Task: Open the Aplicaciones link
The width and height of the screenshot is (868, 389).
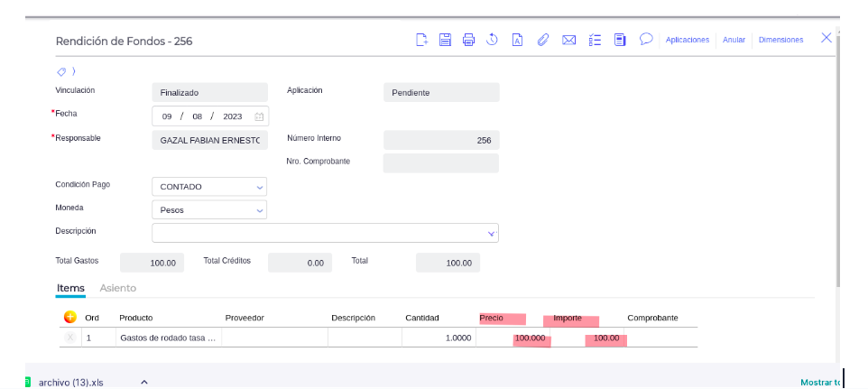Action: (687, 40)
